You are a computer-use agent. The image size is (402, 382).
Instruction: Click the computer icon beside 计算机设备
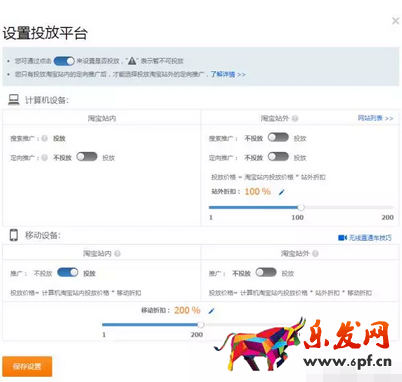pyautogui.click(x=14, y=100)
